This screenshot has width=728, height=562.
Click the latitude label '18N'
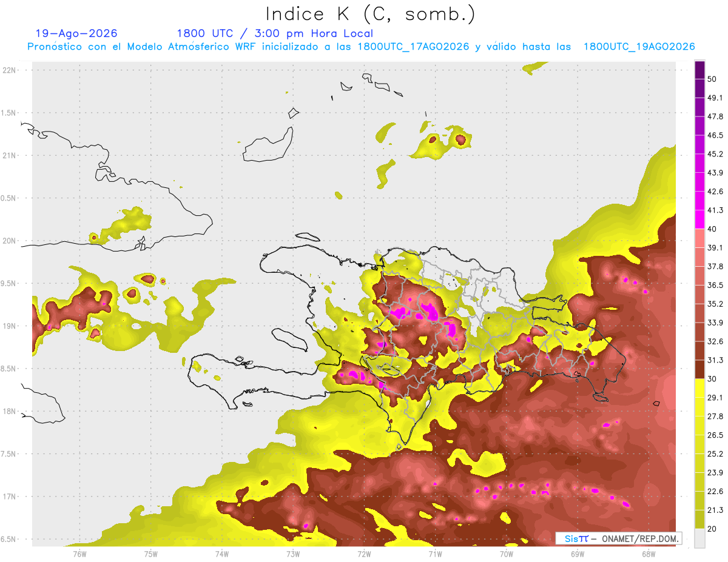pyautogui.click(x=10, y=411)
